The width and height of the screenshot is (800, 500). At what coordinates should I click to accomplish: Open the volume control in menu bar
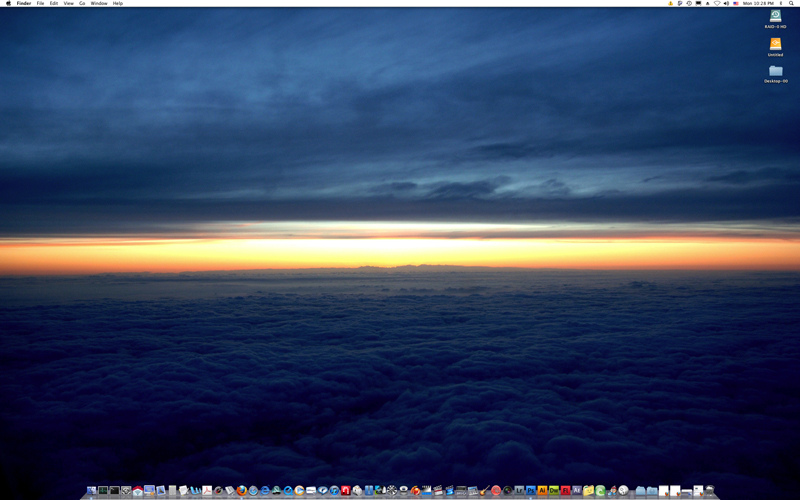click(727, 3)
